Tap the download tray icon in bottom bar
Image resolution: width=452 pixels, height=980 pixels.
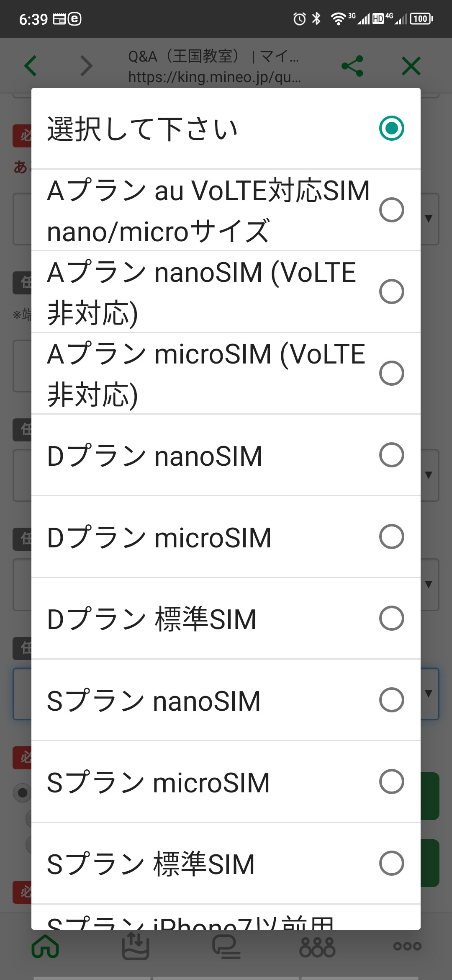(135, 946)
